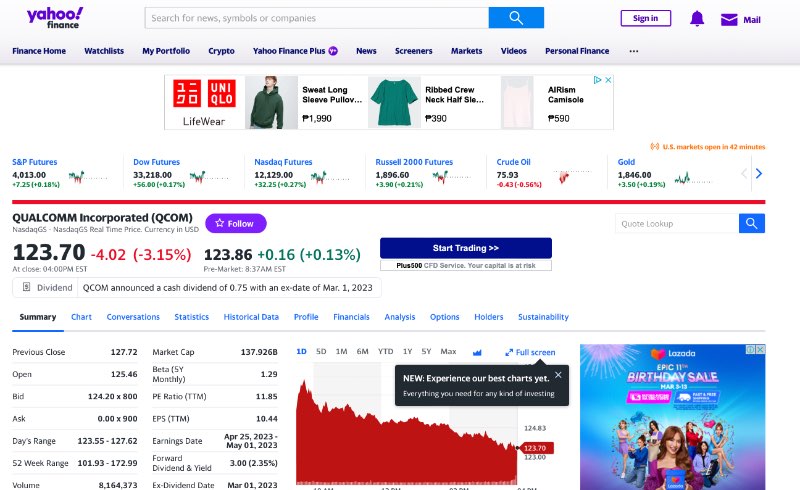Switch to the Statistics tab
Image resolution: width=800 pixels, height=490 pixels.
191,317
